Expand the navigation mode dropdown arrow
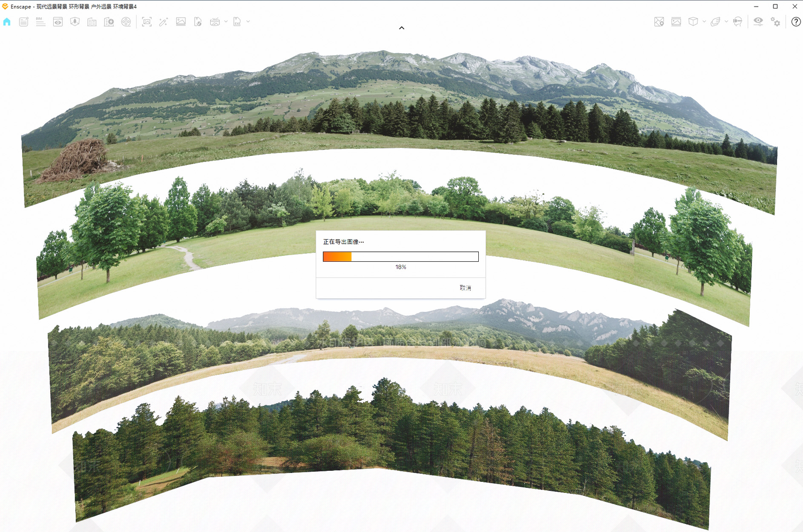This screenshot has width=803, height=532. 726,22
